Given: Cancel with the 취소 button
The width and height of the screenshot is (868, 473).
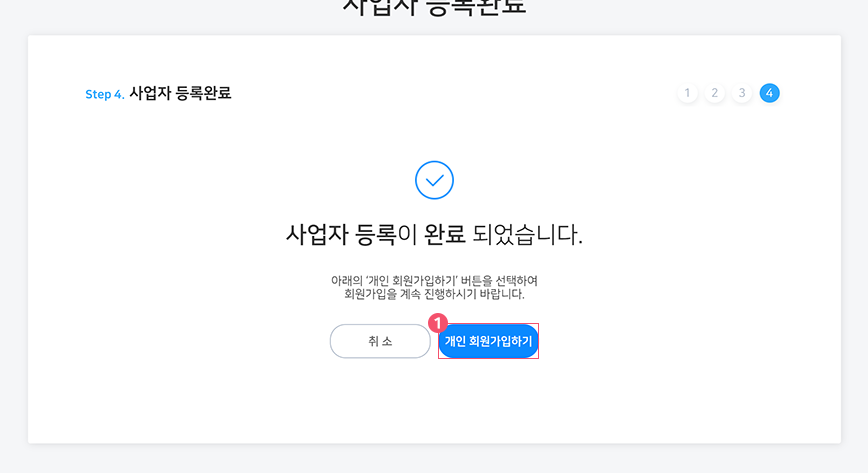Looking at the screenshot, I should click(380, 341).
